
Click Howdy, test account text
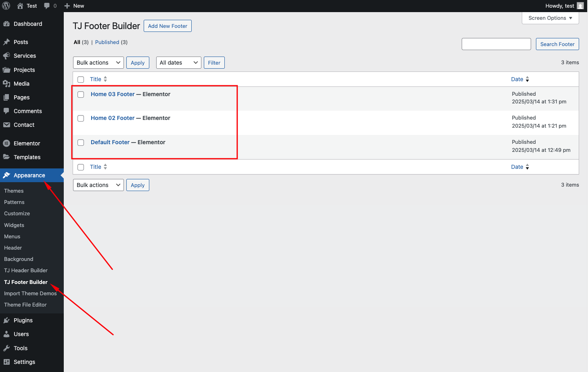[560, 6]
